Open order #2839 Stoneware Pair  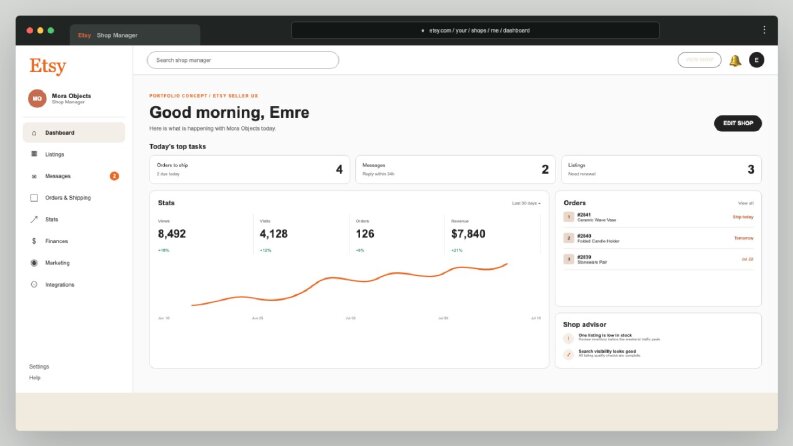click(x=658, y=259)
